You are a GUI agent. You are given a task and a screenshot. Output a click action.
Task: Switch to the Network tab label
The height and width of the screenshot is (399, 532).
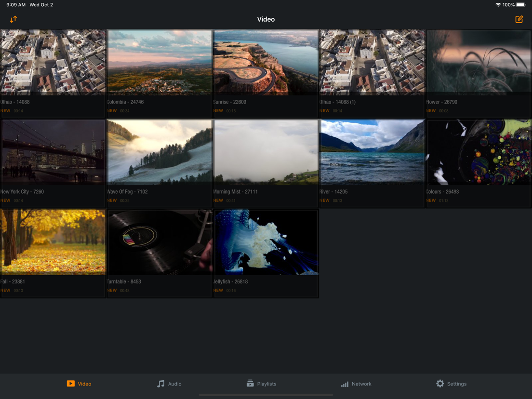361,384
